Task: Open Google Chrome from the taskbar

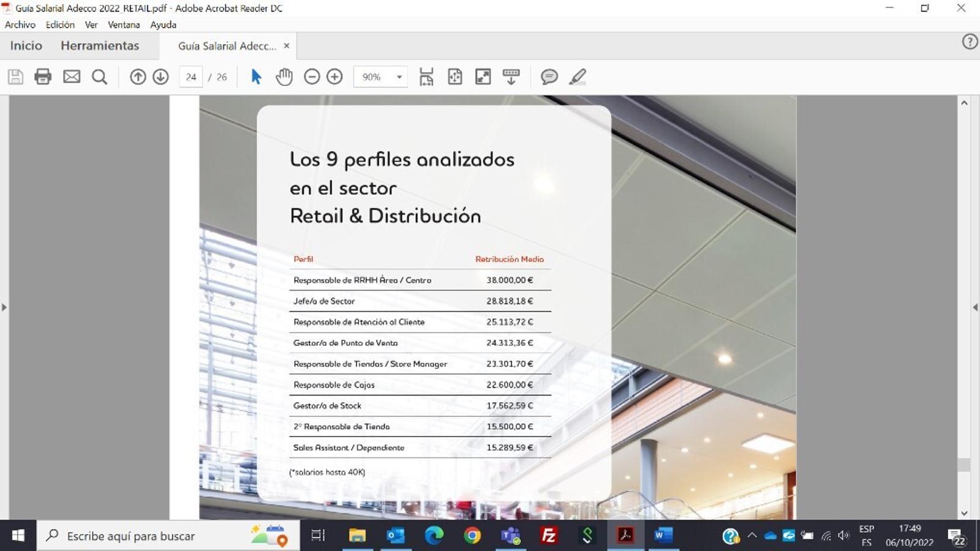Action: (x=472, y=536)
